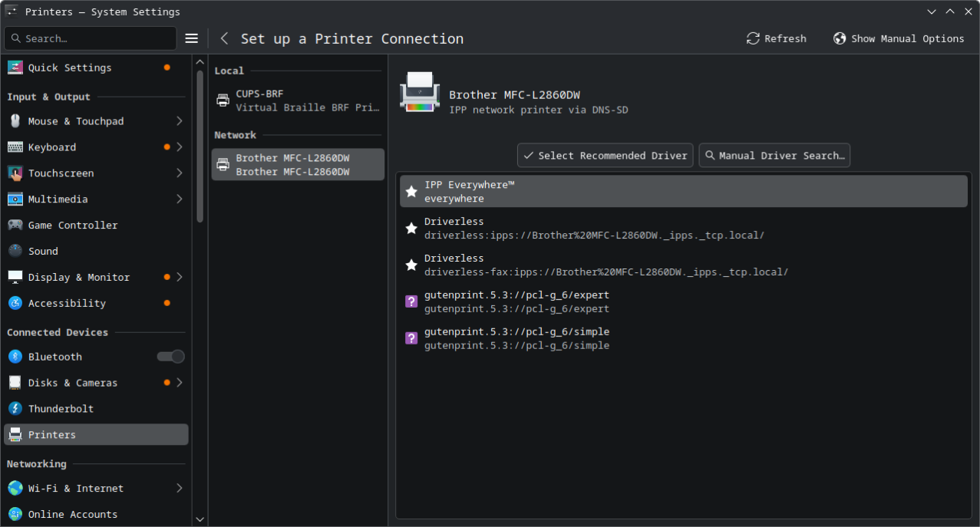Viewport: 980px width, 527px height.
Task: Click Select Recommended Driver button
Action: 605,156
